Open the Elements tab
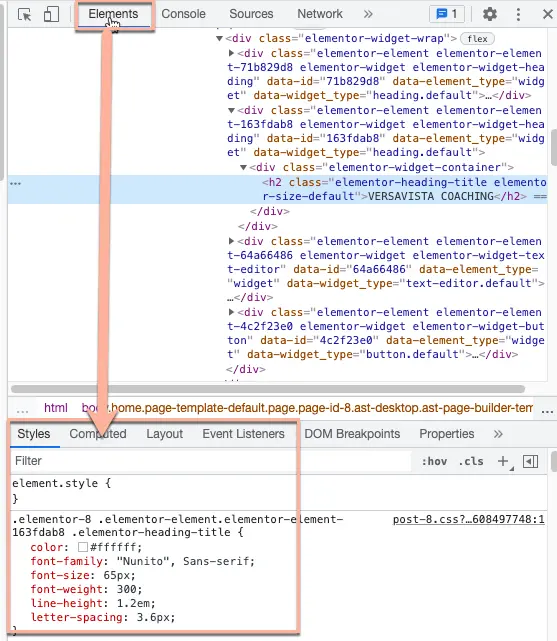The image size is (557, 641). tap(113, 14)
